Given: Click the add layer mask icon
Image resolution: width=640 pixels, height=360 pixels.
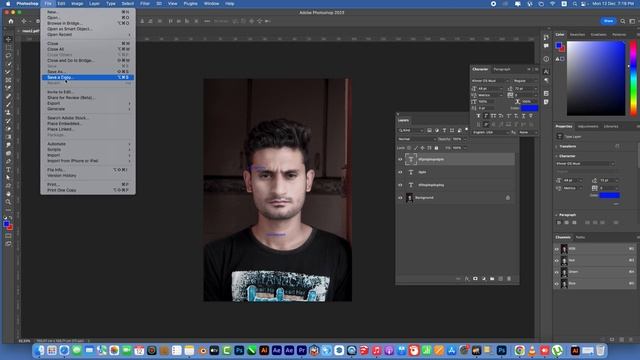Looking at the screenshot, I should (x=475, y=279).
